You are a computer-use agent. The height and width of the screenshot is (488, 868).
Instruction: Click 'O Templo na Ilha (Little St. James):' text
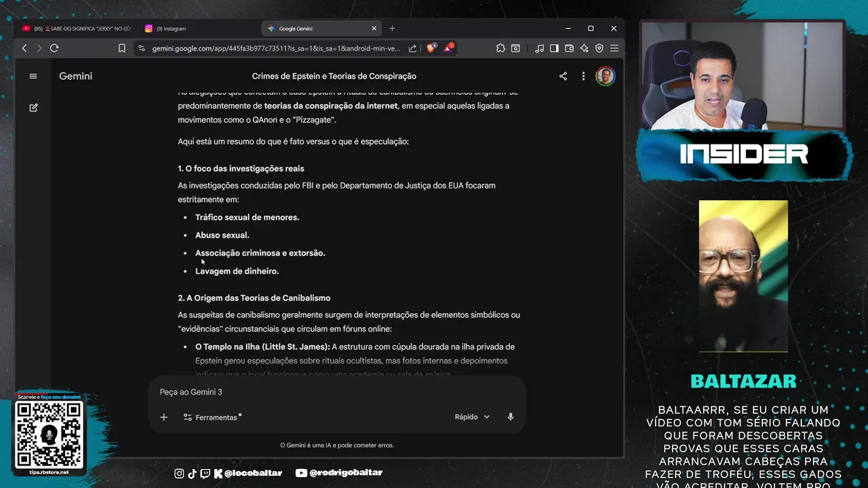click(262, 346)
